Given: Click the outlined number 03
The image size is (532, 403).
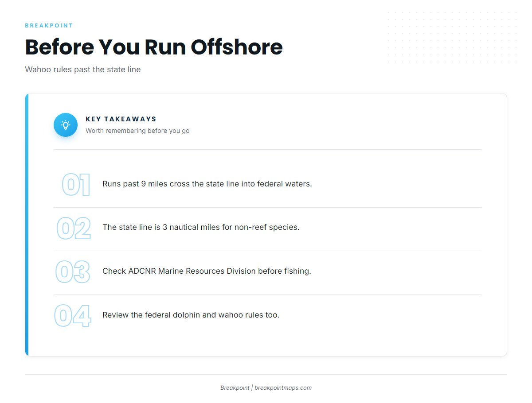Looking at the screenshot, I should pyautogui.click(x=73, y=272).
